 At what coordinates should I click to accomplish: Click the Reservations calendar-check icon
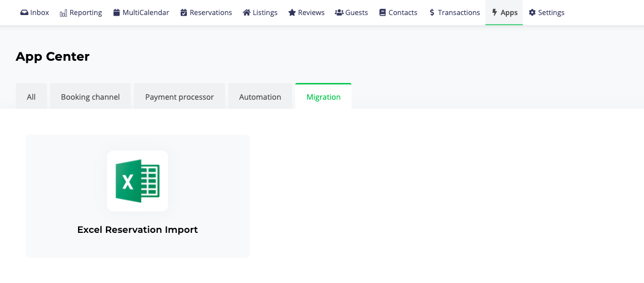tap(183, 13)
